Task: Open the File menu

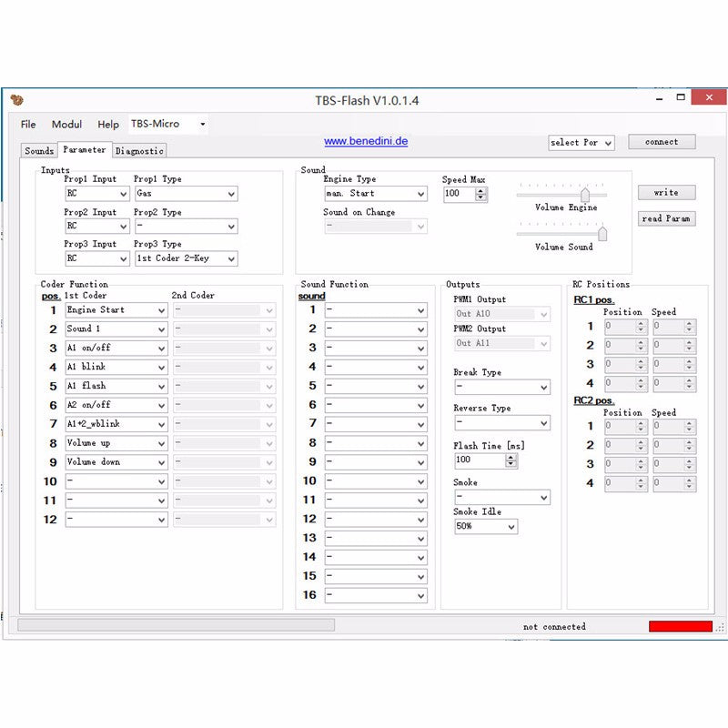Action: (28, 125)
